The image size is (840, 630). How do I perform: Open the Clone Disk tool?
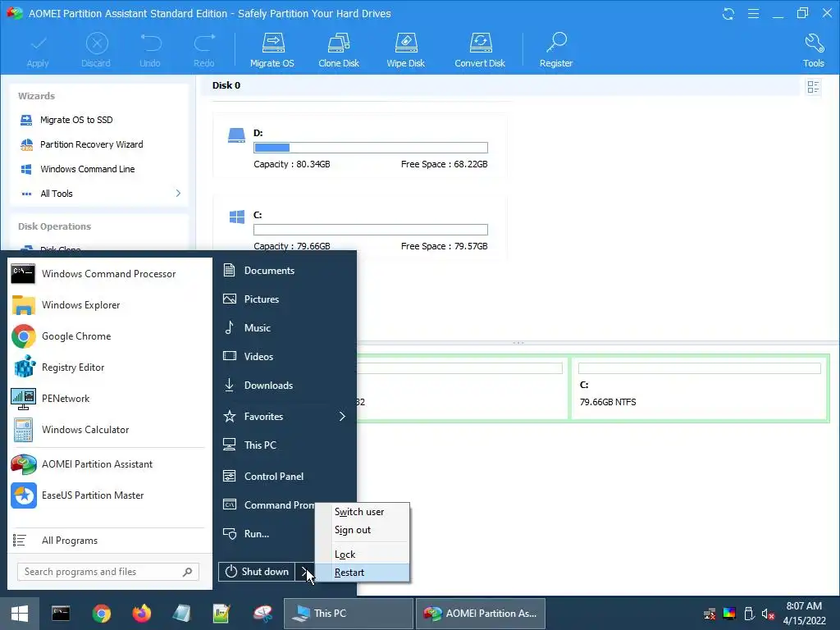click(x=339, y=50)
